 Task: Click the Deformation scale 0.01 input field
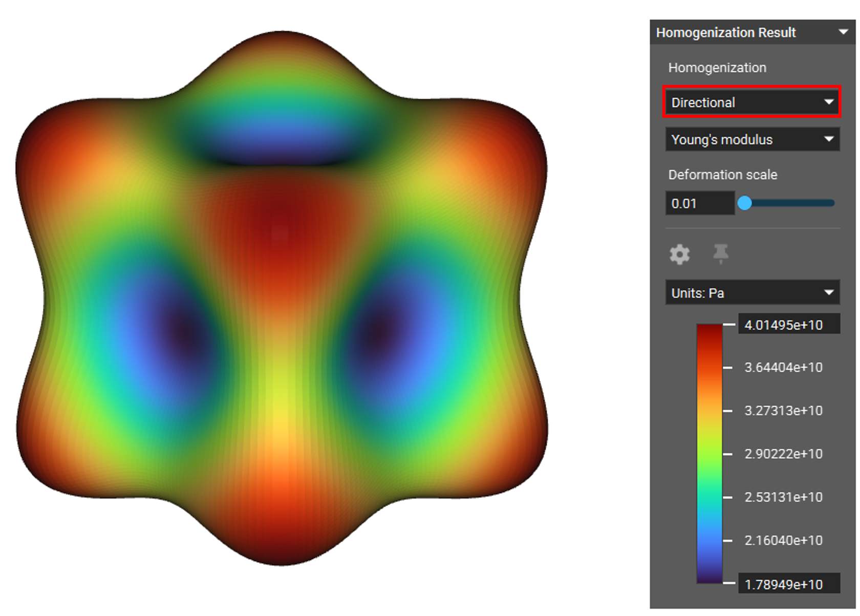[699, 203]
